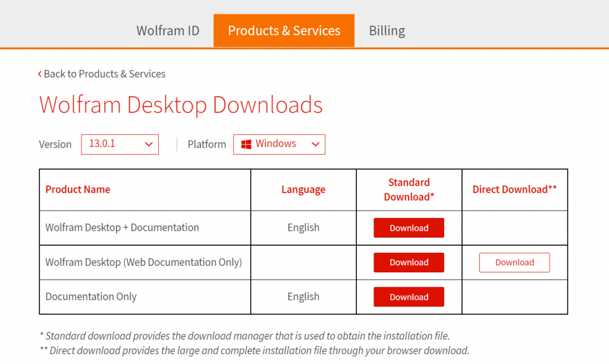The image size is (609, 364).
Task: Expand the Platform selector chevron
Action: pos(315,145)
